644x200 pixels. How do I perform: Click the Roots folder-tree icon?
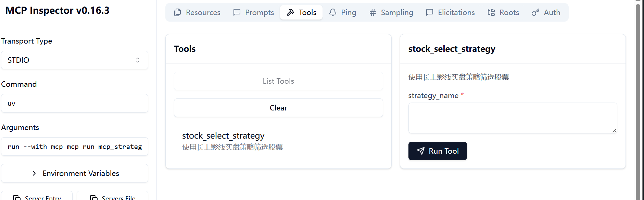(x=491, y=12)
